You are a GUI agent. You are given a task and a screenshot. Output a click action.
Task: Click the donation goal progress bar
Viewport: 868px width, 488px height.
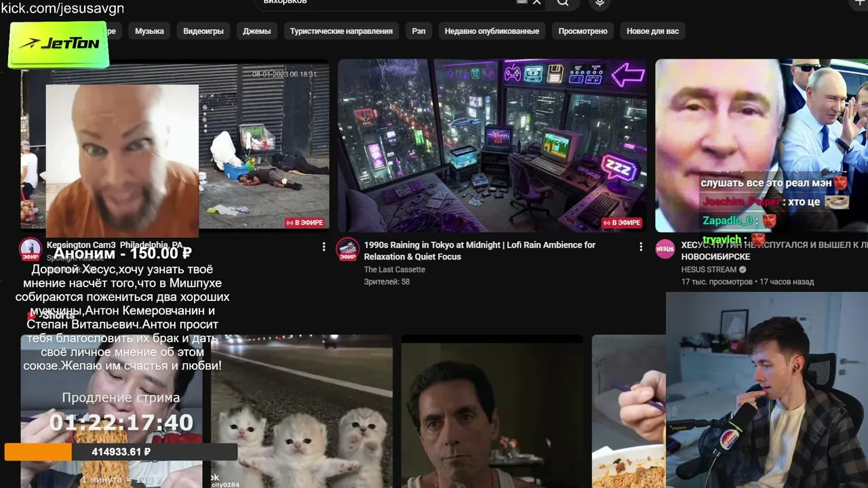point(121,452)
